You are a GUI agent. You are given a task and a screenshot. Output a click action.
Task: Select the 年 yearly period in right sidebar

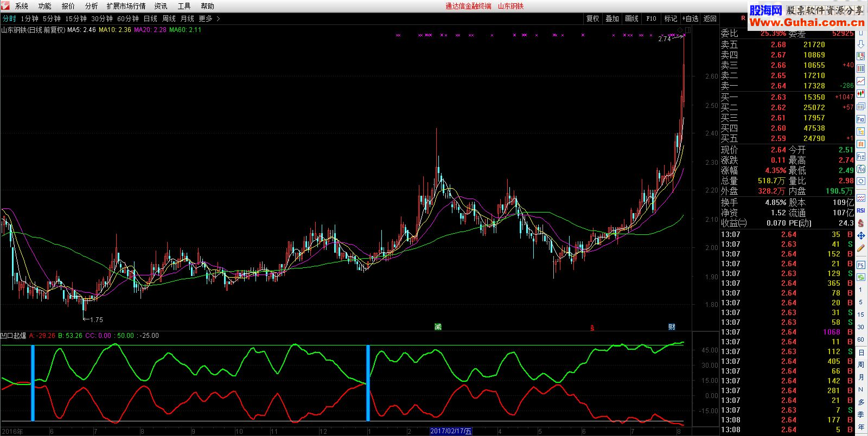861,427
